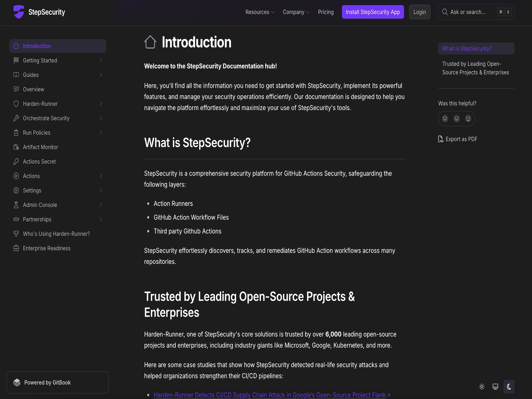Image resolution: width=532 pixels, height=399 pixels.
Task: Expand the Admin Console chevron
Action: coord(101,205)
